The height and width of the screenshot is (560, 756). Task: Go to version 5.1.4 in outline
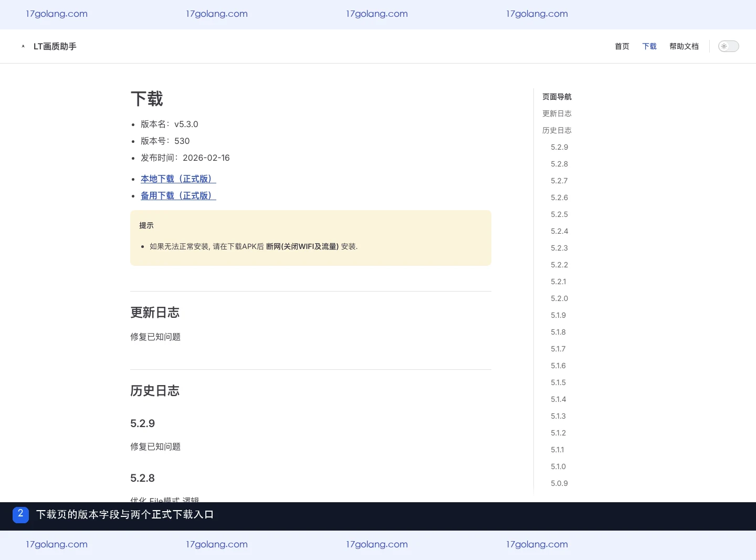558,399
